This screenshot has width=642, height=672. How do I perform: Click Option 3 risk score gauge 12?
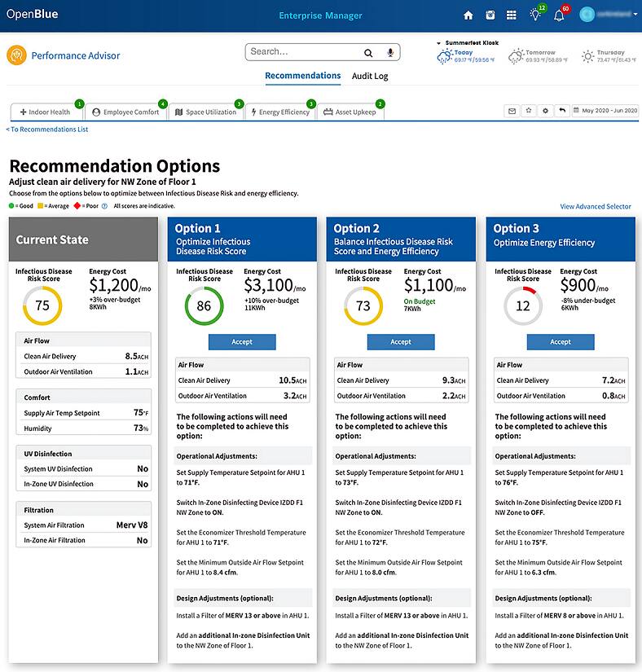click(523, 306)
